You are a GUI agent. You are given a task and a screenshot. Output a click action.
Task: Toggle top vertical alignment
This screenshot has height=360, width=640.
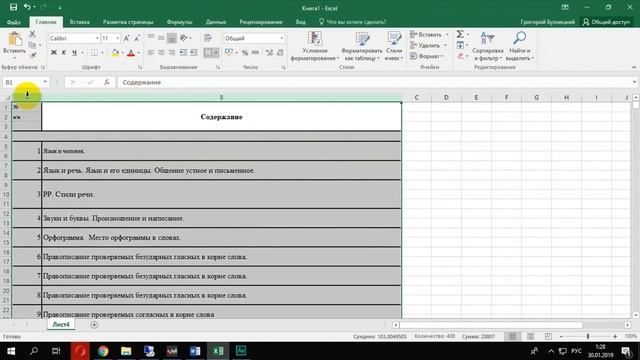tap(151, 38)
